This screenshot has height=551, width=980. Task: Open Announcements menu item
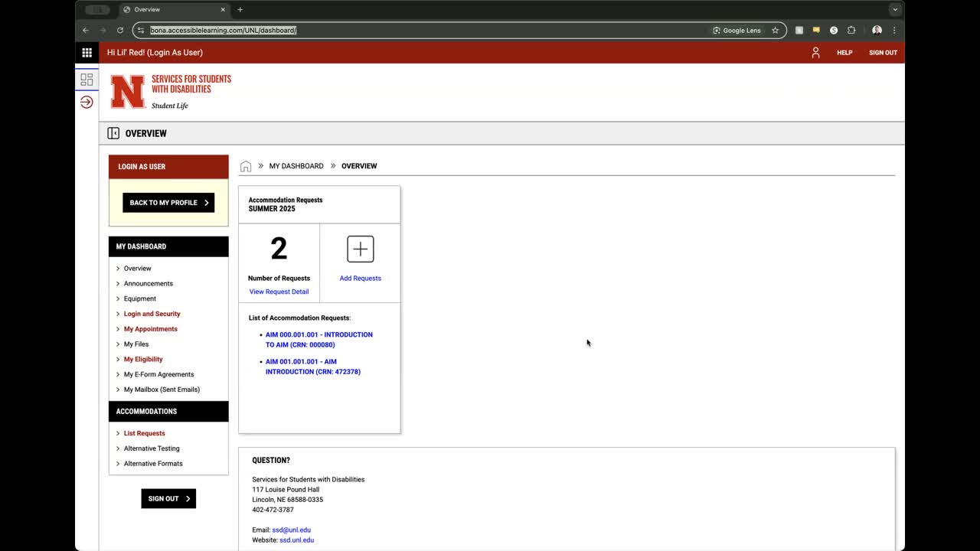[149, 284]
